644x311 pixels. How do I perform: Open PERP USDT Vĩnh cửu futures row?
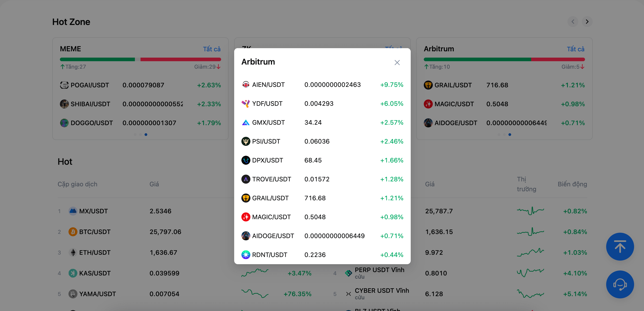(460, 273)
